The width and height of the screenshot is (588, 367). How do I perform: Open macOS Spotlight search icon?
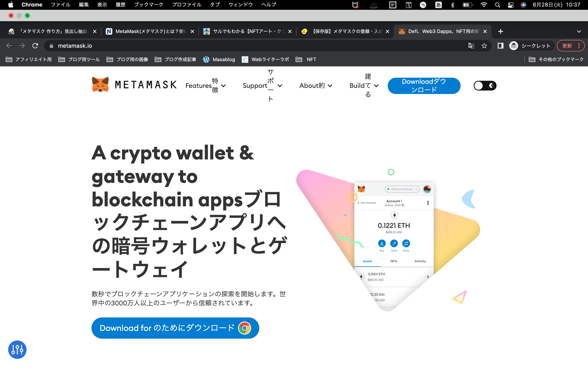pos(497,5)
